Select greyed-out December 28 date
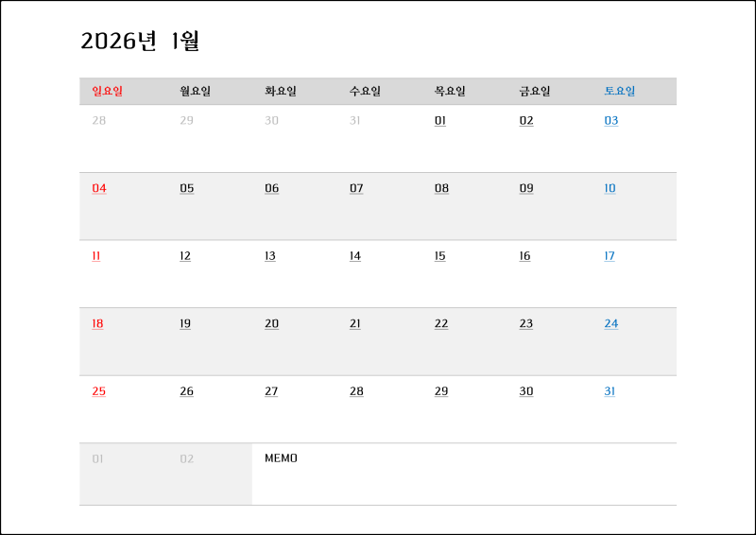756x535 pixels. [x=99, y=121]
